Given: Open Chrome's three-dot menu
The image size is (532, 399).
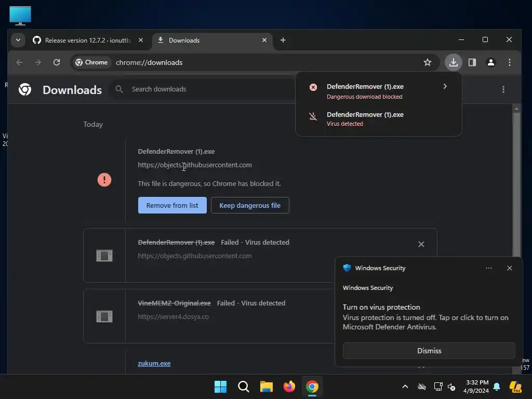Looking at the screenshot, I should pos(509,62).
